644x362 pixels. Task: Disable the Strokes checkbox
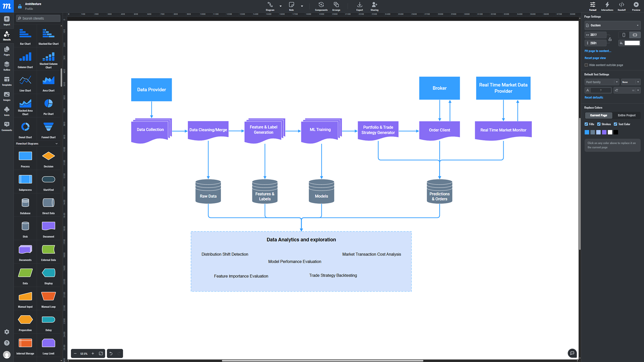598,124
